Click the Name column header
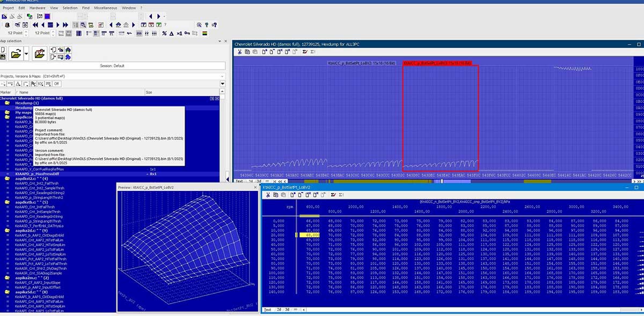Viewport: 644px width, 316px height. [x=24, y=92]
